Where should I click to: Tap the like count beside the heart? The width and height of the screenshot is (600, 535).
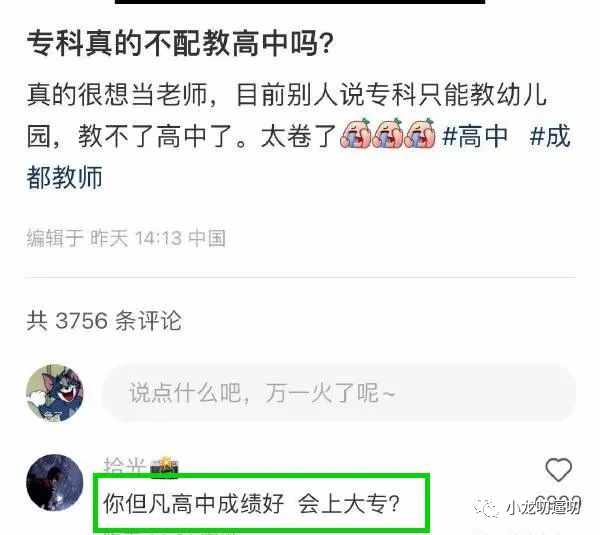coord(558,505)
